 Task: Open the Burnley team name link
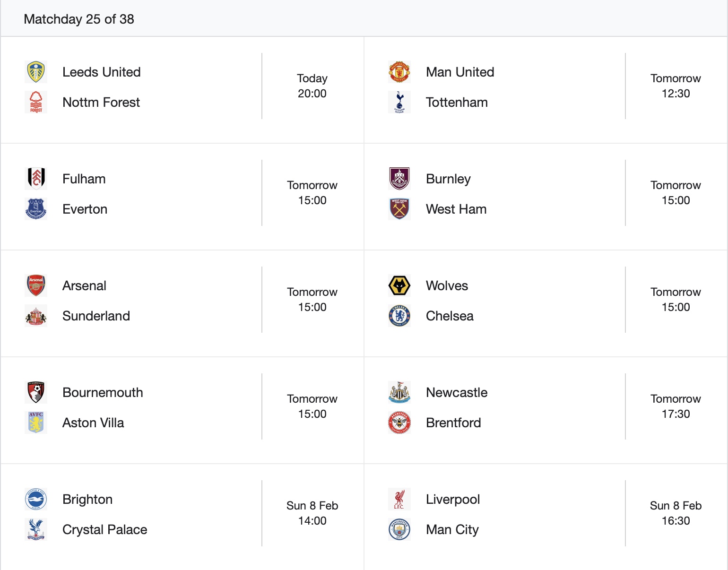pos(448,179)
